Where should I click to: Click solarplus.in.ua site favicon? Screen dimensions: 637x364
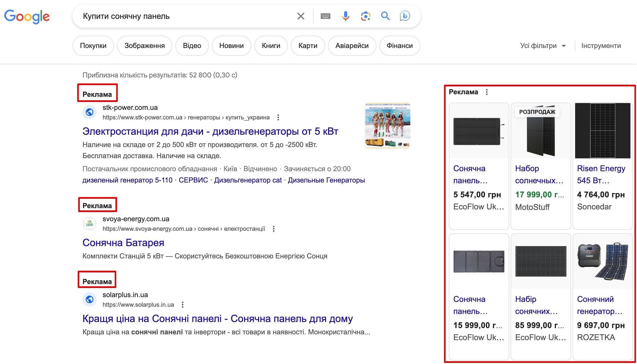(90, 299)
